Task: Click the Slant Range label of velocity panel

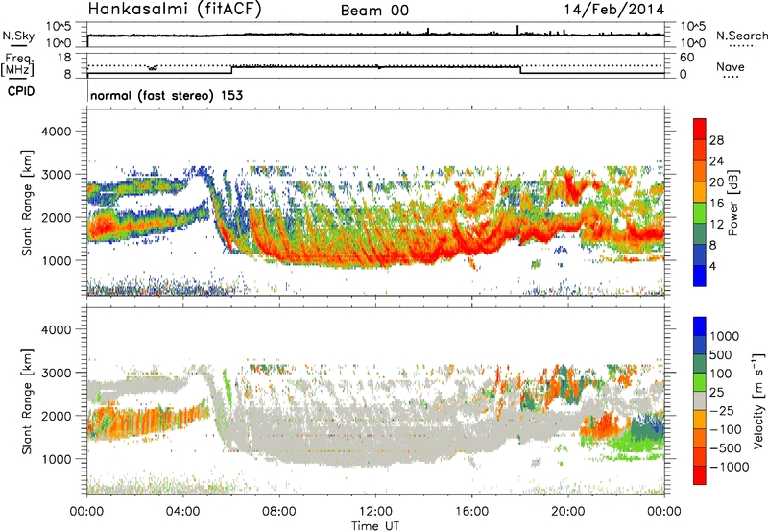Action: [x=27, y=400]
